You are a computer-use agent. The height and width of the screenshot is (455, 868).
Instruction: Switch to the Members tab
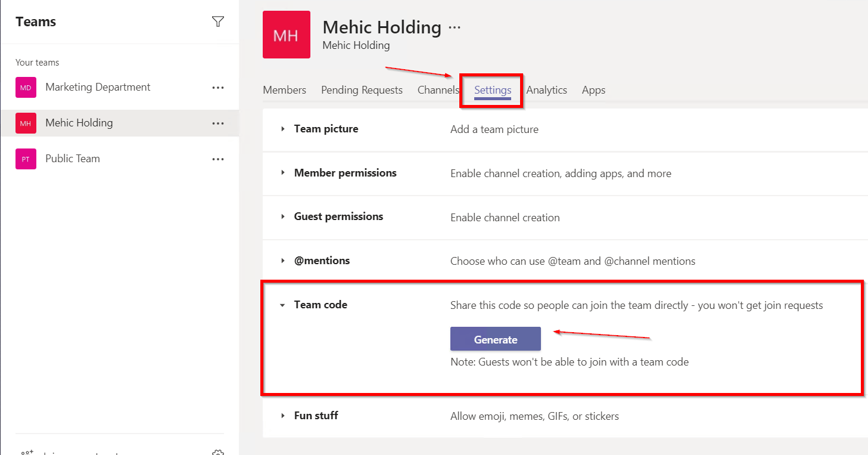[284, 90]
